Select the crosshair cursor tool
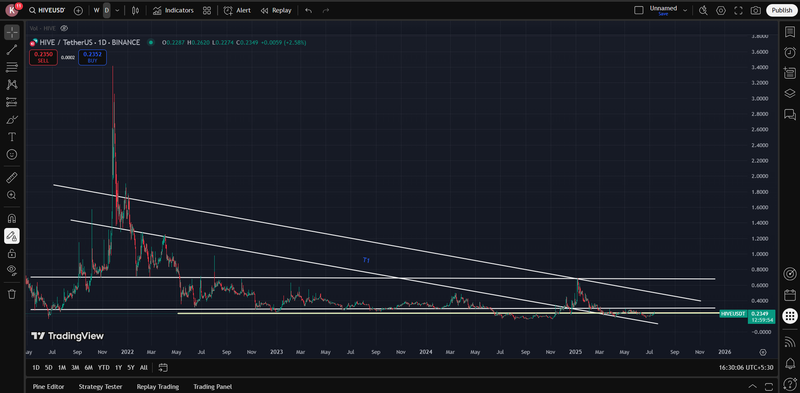 (x=12, y=32)
